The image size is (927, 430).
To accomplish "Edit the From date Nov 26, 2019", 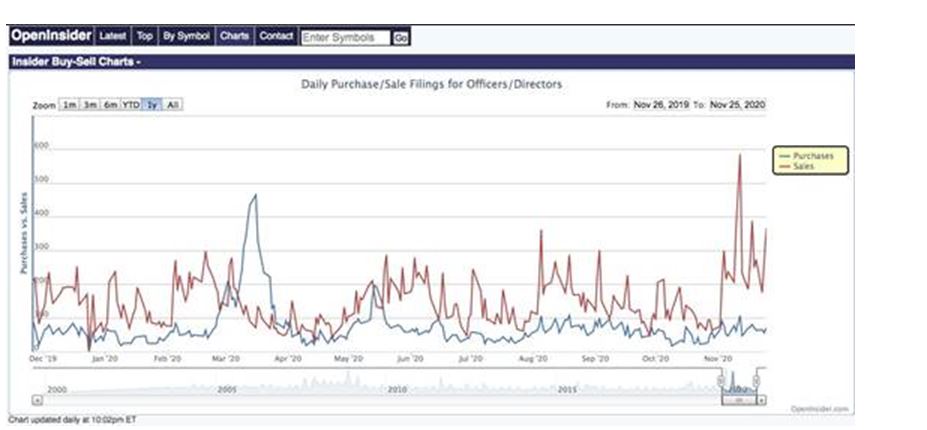I will click(661, 105).
